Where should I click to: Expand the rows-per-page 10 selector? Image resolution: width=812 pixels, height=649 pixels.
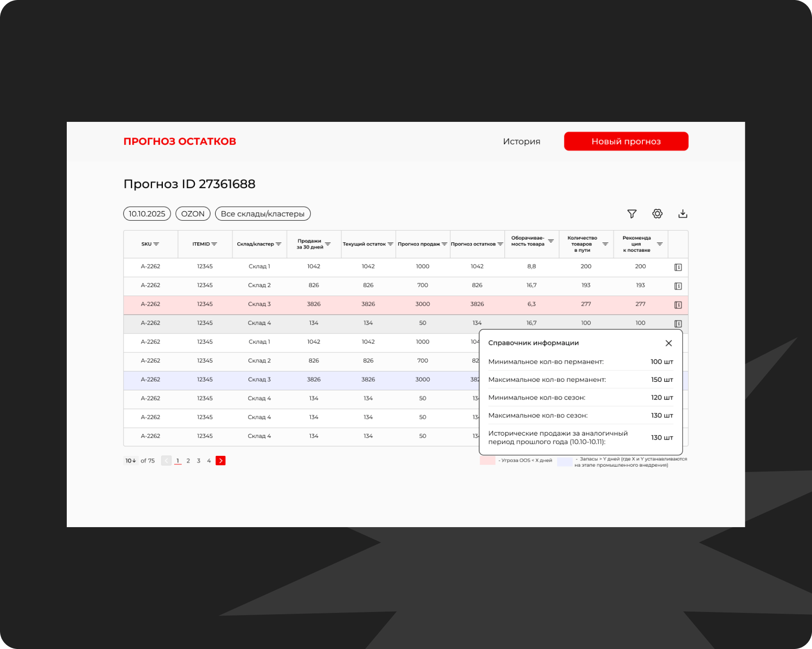(x=130, y=461)
